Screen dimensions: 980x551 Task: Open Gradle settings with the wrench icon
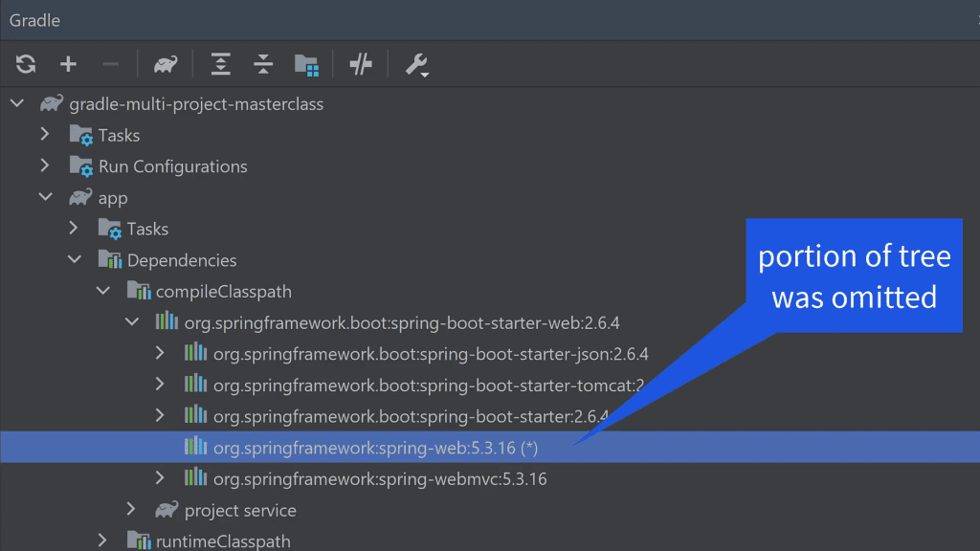415,64
